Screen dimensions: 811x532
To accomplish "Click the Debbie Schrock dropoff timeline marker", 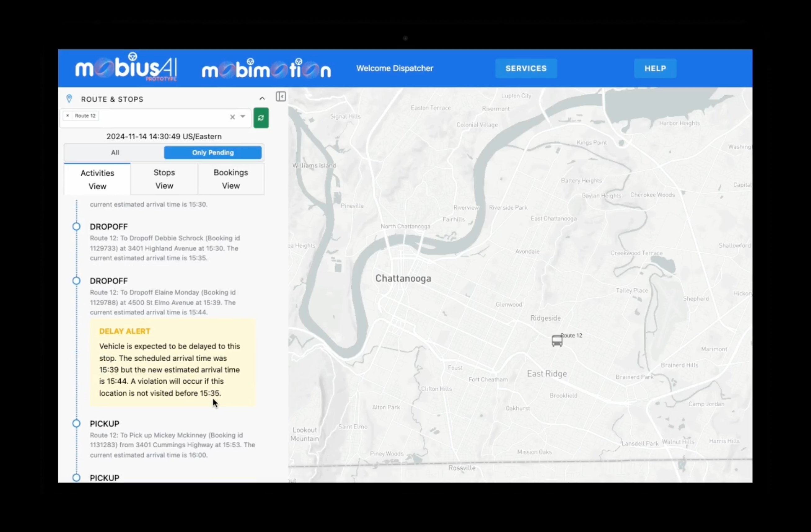I will (x=76, y=227).
